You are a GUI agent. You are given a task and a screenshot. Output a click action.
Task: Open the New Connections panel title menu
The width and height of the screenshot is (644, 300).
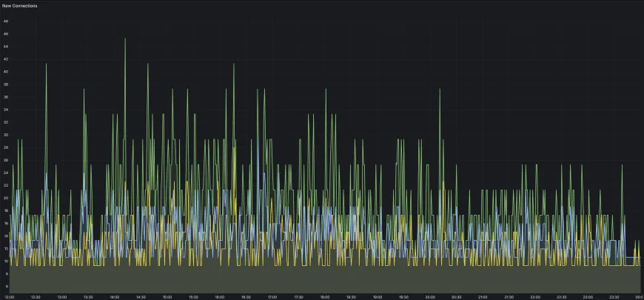[20, 5]
